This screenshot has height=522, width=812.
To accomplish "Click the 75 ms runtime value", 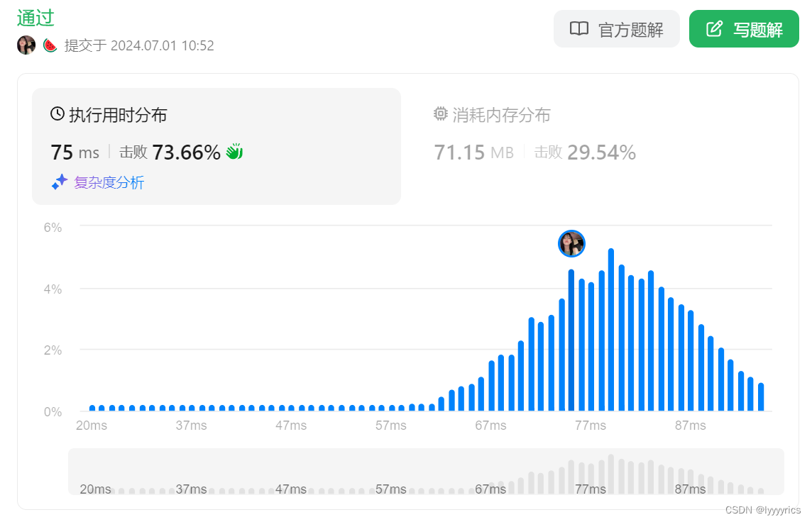I will tap(75, 152).
